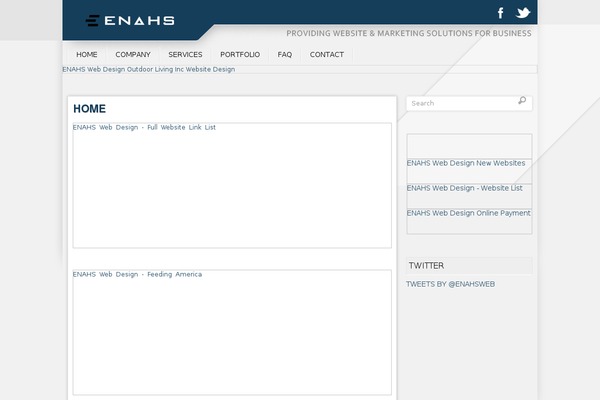
Task: Click the Full Website Link List image area
Action: tap(232, 190)
